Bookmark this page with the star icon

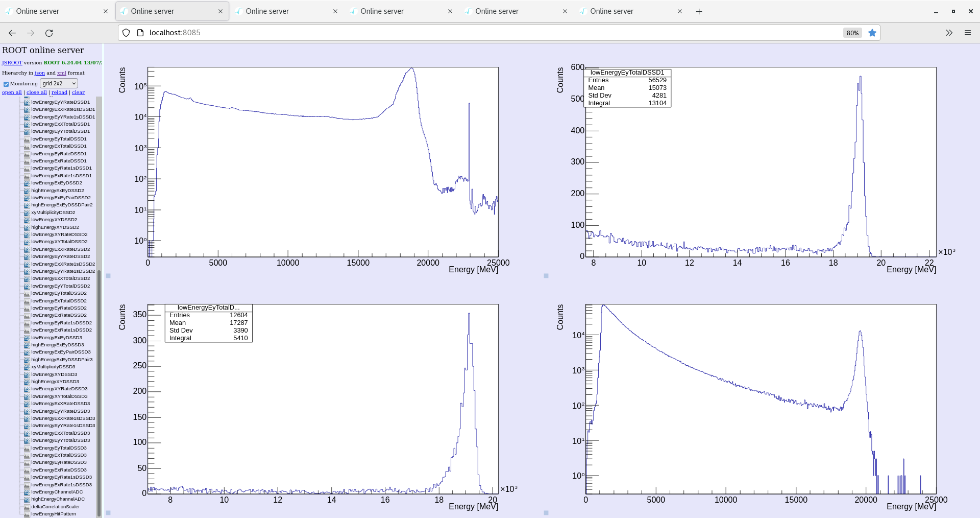coord(872,33)
